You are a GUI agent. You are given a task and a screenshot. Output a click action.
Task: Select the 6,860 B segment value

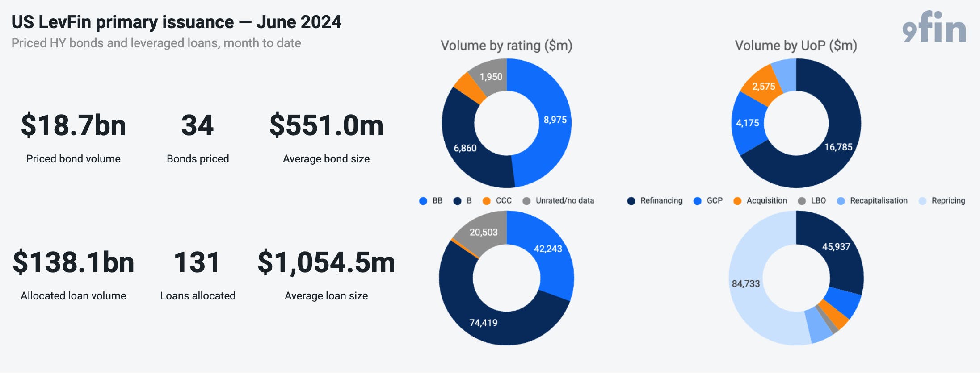[465, 148]
